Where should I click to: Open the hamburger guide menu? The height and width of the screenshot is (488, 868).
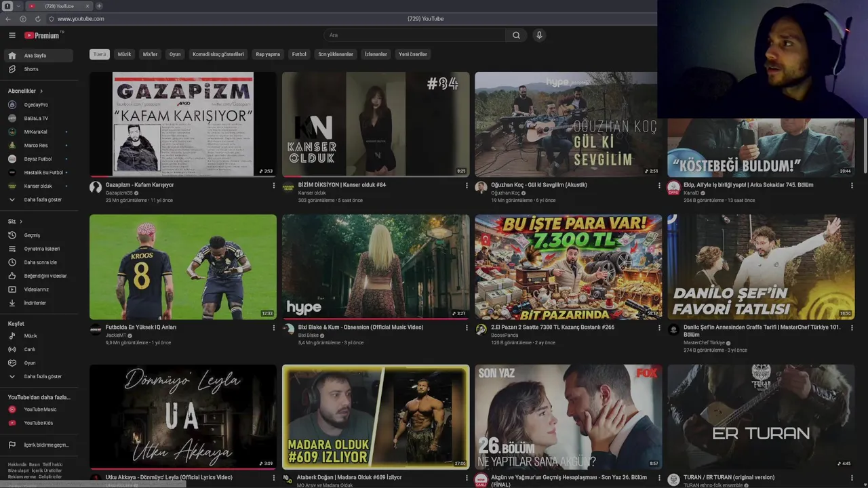(x=12, y=35)
